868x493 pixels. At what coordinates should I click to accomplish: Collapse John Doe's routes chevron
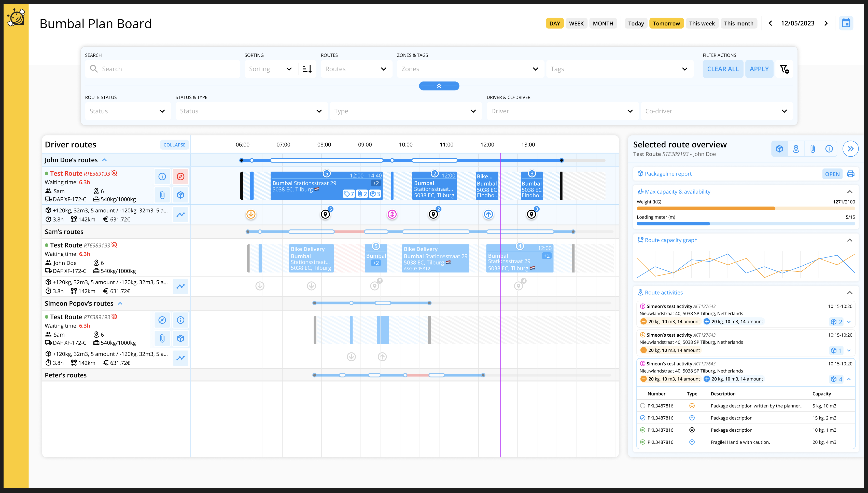point(105,160)
